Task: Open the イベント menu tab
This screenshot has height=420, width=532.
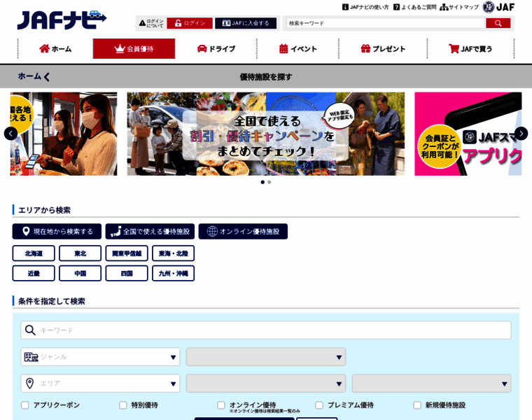Action: point(298,49)
